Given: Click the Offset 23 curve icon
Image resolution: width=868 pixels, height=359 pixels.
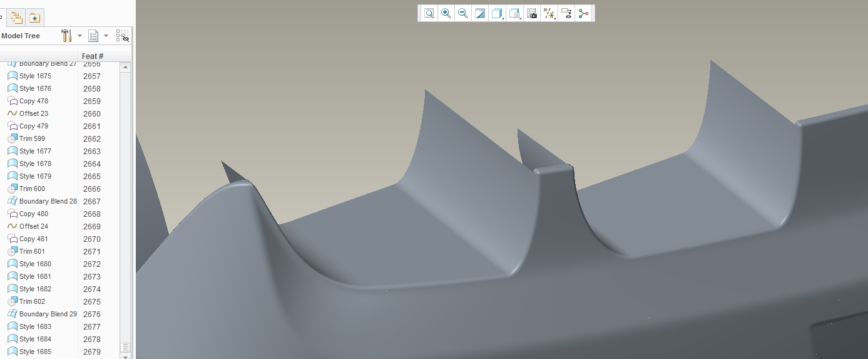Looking at the screenshot, I should coord(12,113).
